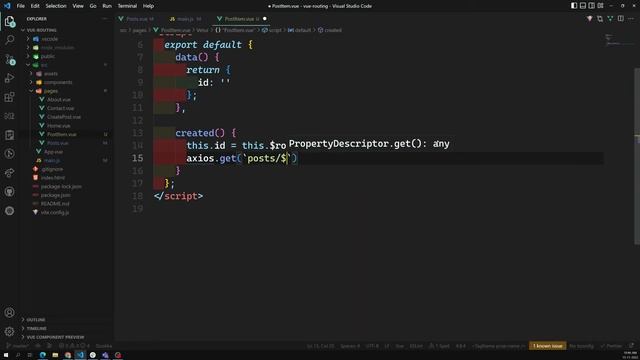The width and height of the screenshot is (640, 360).
Task: Open Contact.vue in the explorer
Action: point(60,108)
